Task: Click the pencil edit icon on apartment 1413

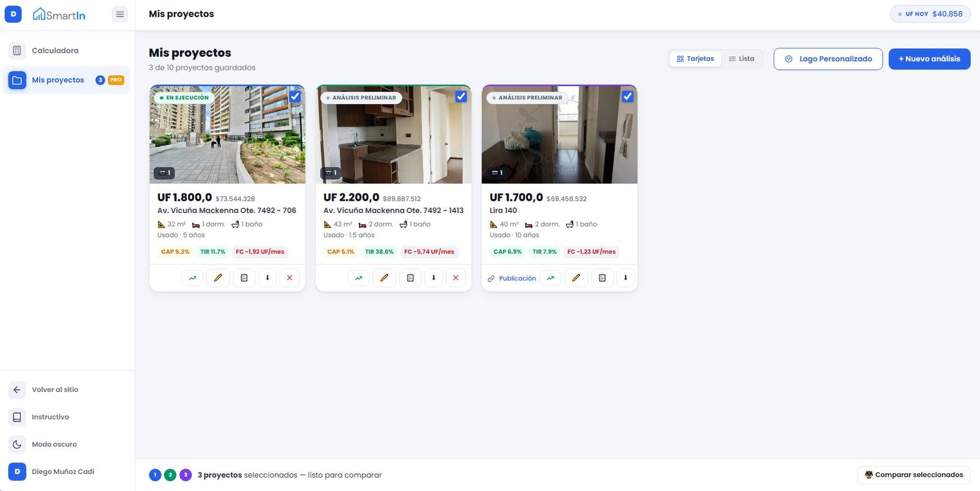Action: coord(384,278)
